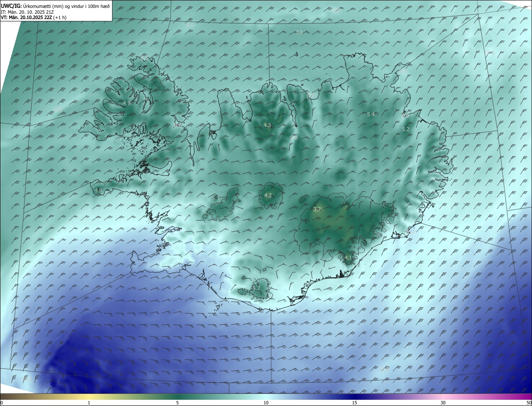
Task: Click the 5.3 value on the western glacier
Action: tap(215, 198)
